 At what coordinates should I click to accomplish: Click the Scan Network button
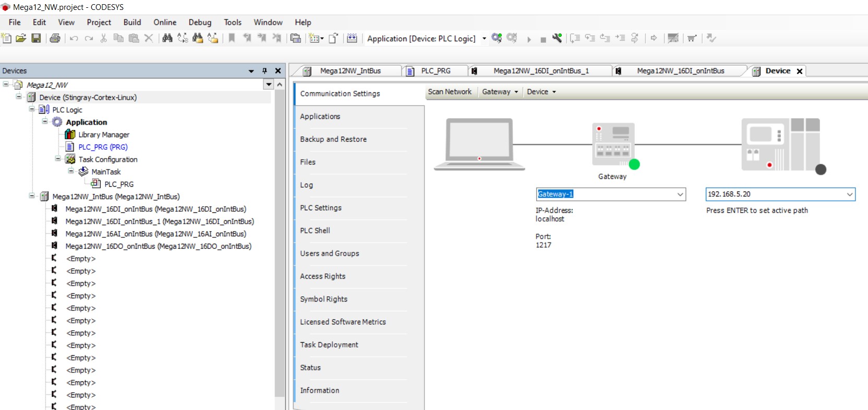(450, 92)
